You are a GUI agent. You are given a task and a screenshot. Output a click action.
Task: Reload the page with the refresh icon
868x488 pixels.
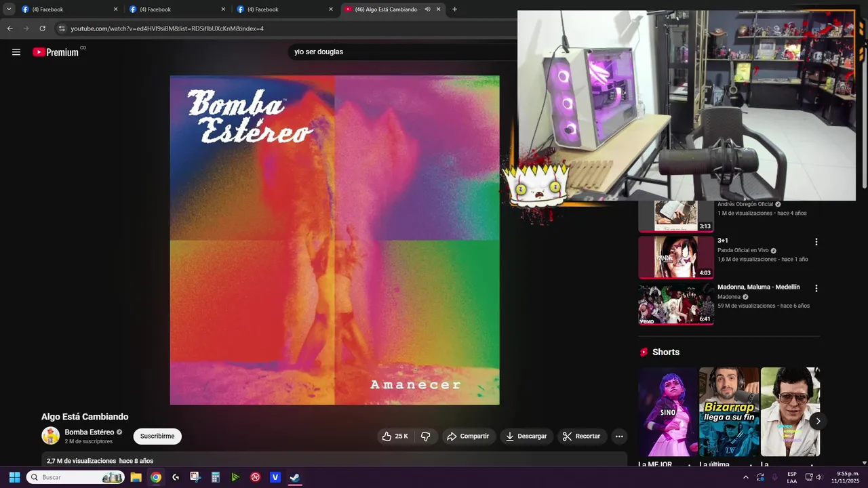click(43, 28)
